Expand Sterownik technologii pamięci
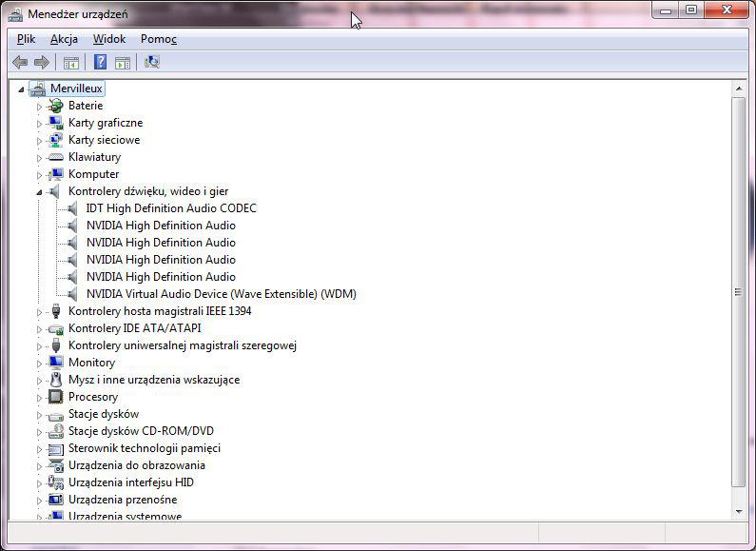Viewport: 756px width, 551px height. [x=39, y=449]
